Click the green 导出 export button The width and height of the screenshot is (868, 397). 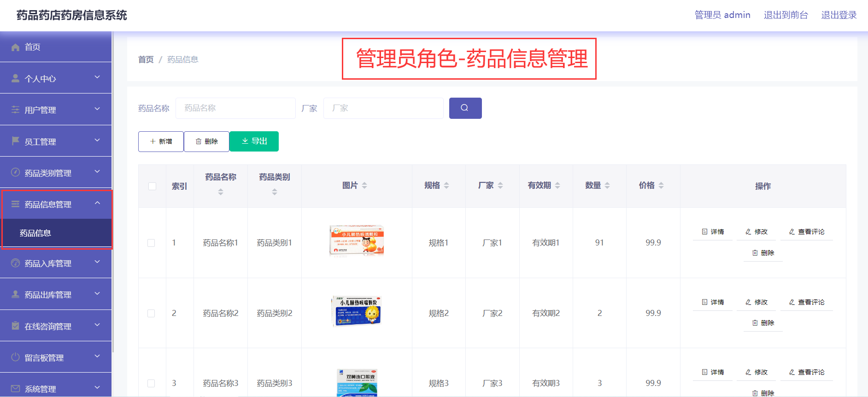(254, 141)
